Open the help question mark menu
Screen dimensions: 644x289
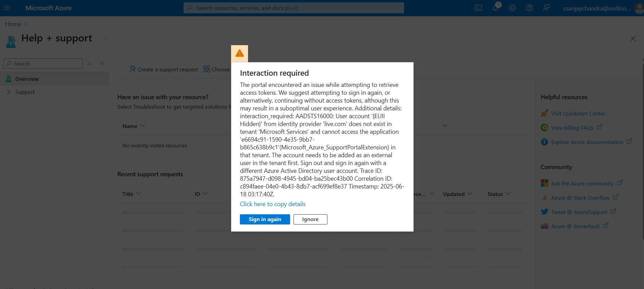tap(529, 8)
